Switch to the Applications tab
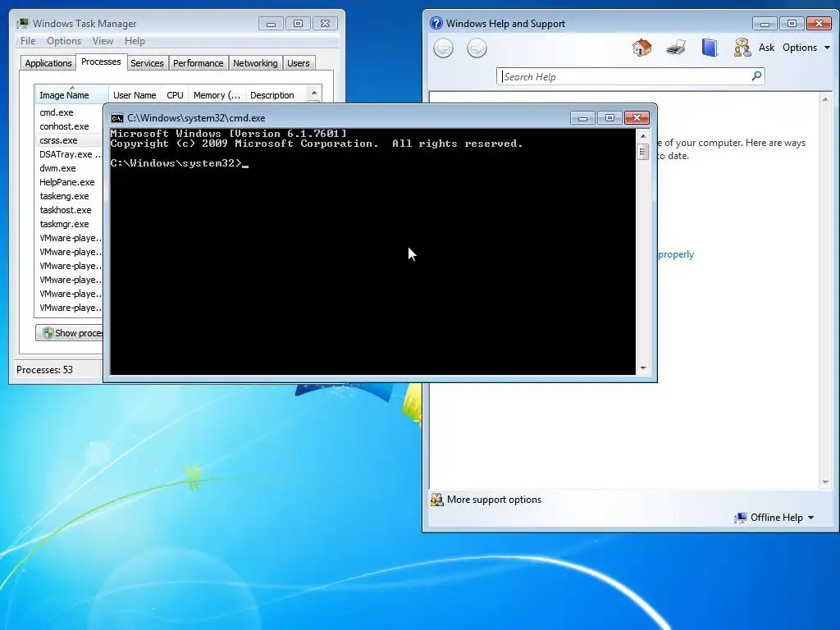 click(48, 63)
